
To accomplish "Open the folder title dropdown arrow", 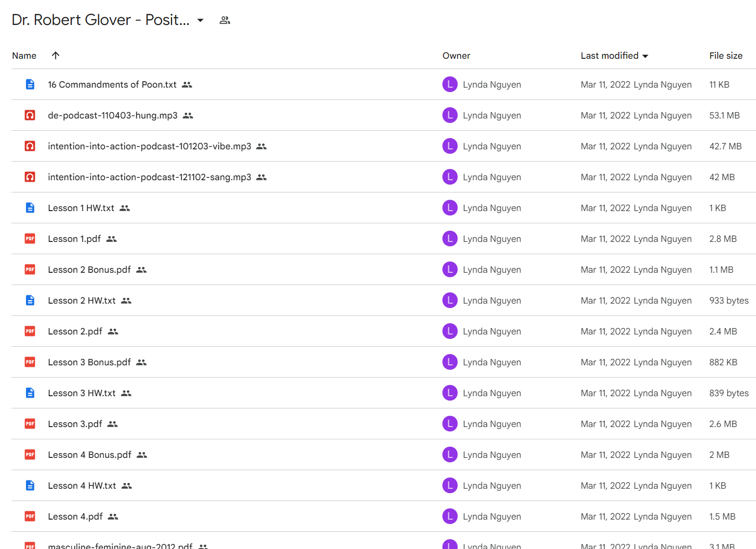I will (200, 20).
